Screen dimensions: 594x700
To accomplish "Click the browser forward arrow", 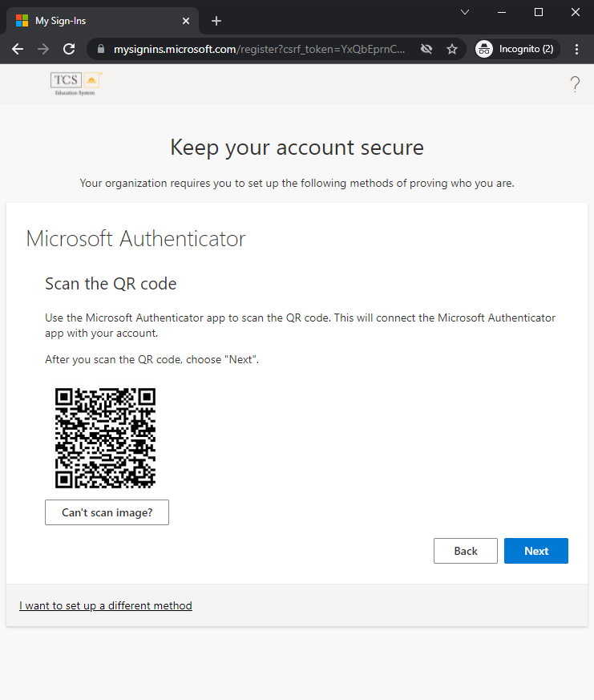I will pos(43,49).
